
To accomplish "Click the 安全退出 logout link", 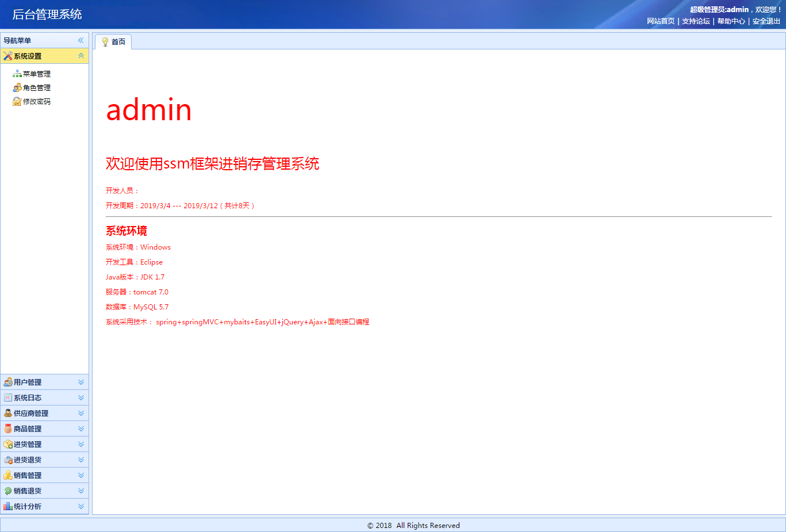I will point(766,21).
